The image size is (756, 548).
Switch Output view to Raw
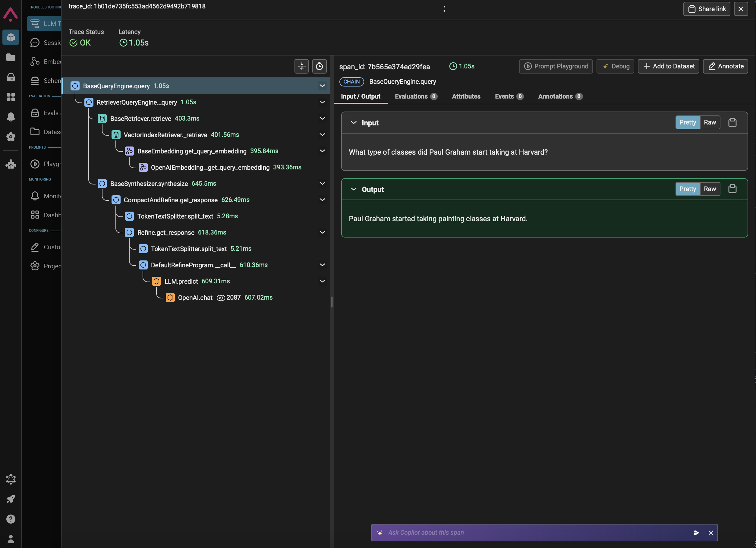710,189
